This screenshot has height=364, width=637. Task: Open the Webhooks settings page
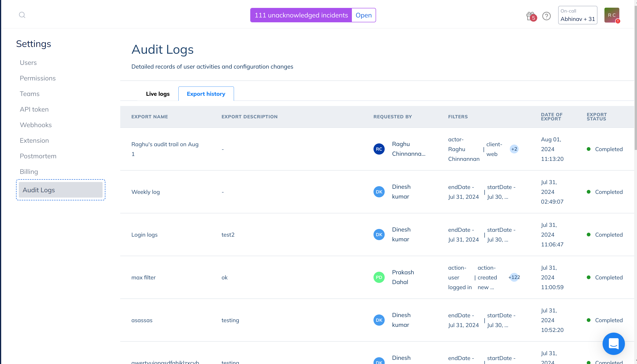pos(36,125)
